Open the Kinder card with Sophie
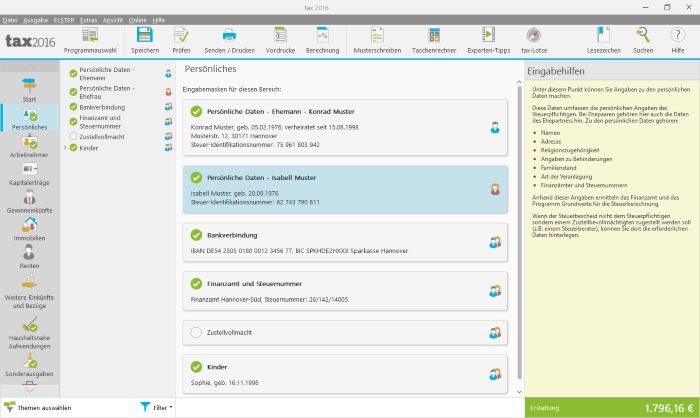The height and width of the screenshot is (418, 700). pos(345,374)
